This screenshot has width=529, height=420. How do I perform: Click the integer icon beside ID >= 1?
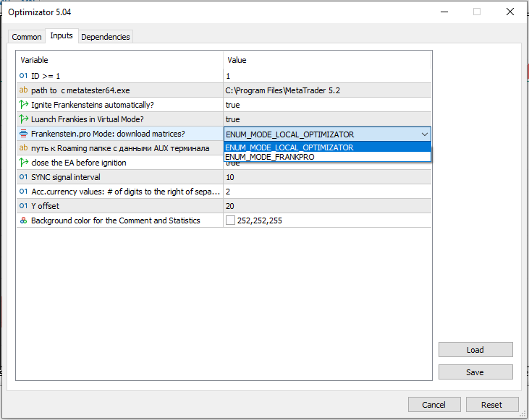[23, 76]
